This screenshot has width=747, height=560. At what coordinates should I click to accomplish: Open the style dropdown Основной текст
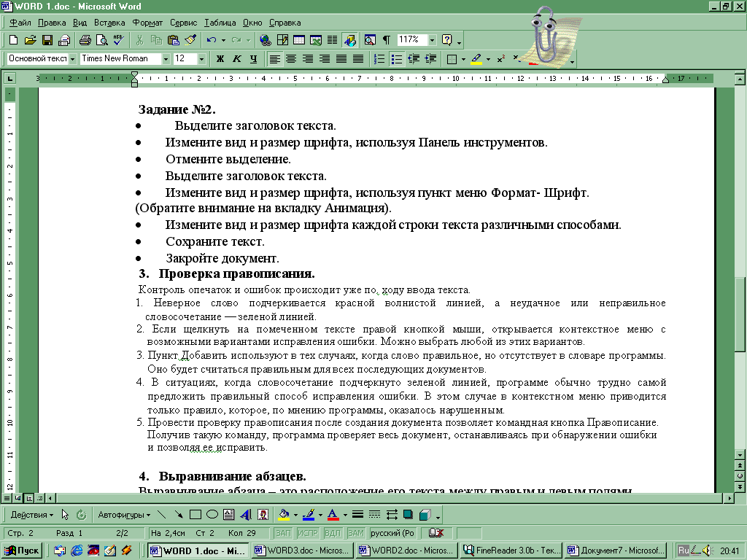click(x=72, y=58)
